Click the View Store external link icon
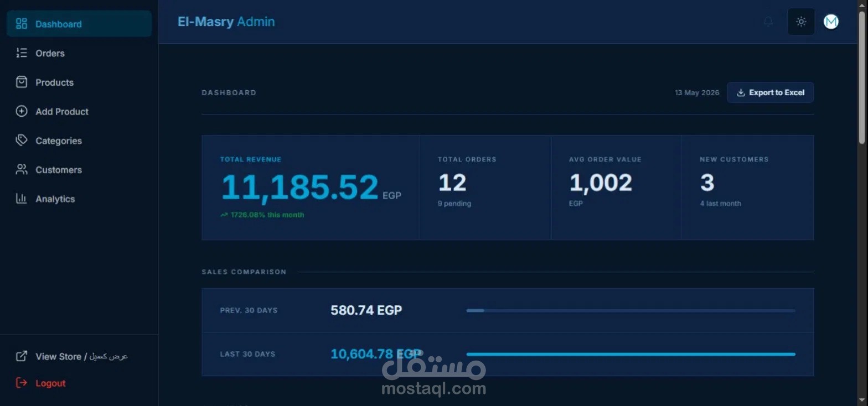The image size is (868, 406). [x=22, y=356]
